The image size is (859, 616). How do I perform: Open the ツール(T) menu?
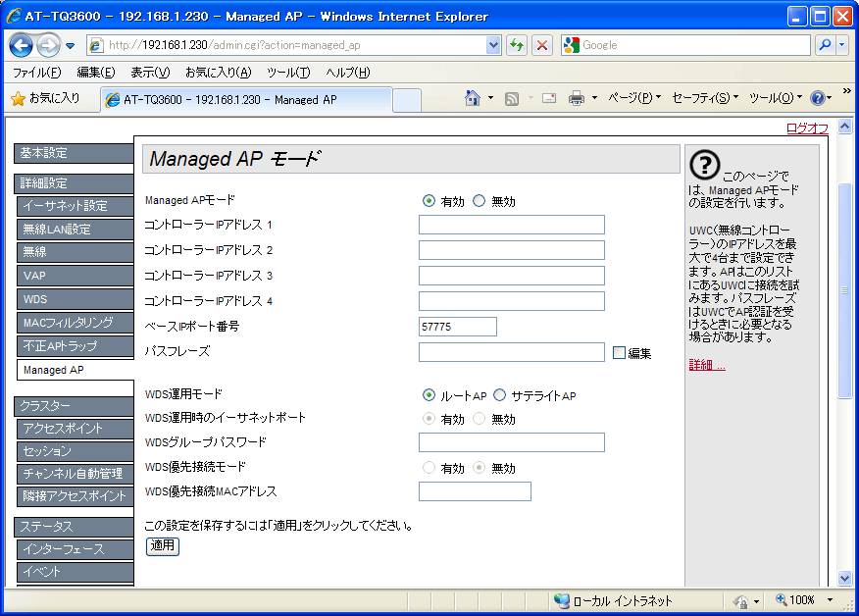pyautogui.click(x=288, y=73)
